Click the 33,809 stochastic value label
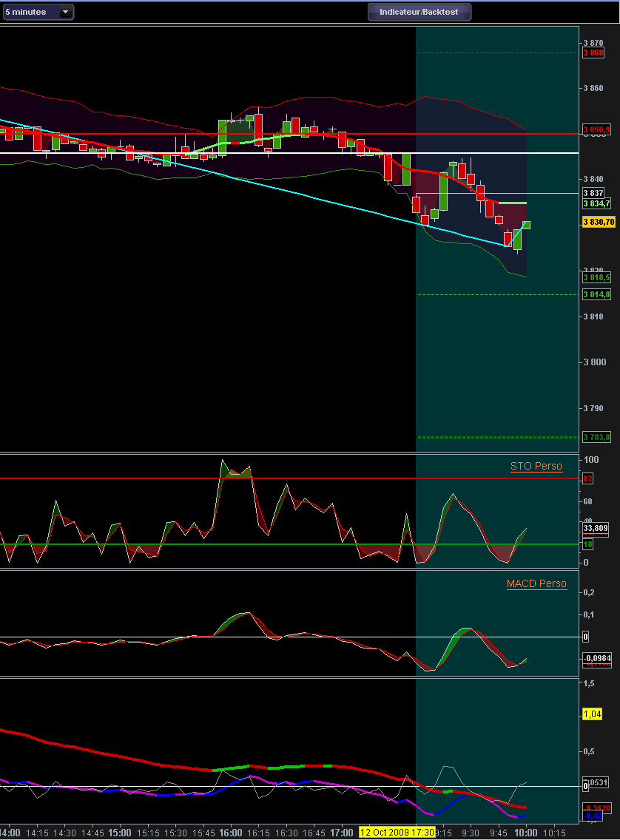The height and width of the screenshot is (840, 620). pos(596,528)
